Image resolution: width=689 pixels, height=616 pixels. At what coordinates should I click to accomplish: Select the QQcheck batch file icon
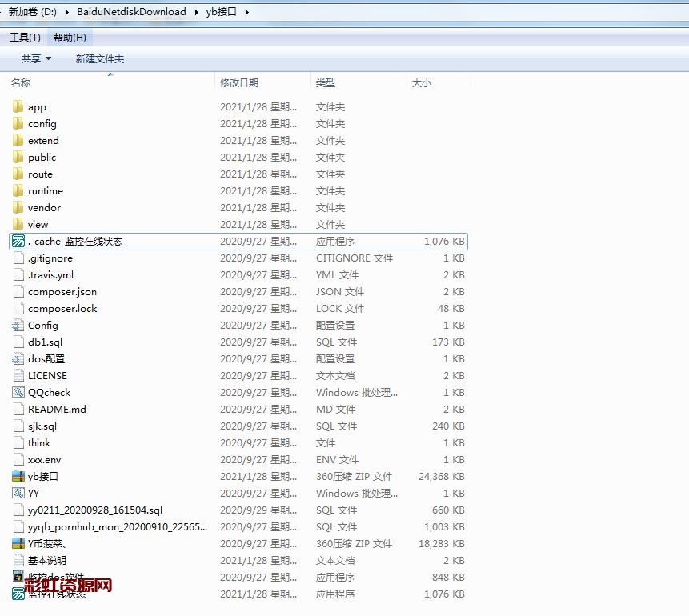18,392
